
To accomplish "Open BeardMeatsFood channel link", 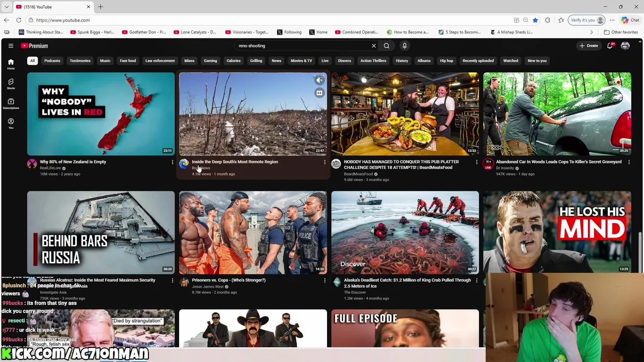I will [x=358, y=174].
